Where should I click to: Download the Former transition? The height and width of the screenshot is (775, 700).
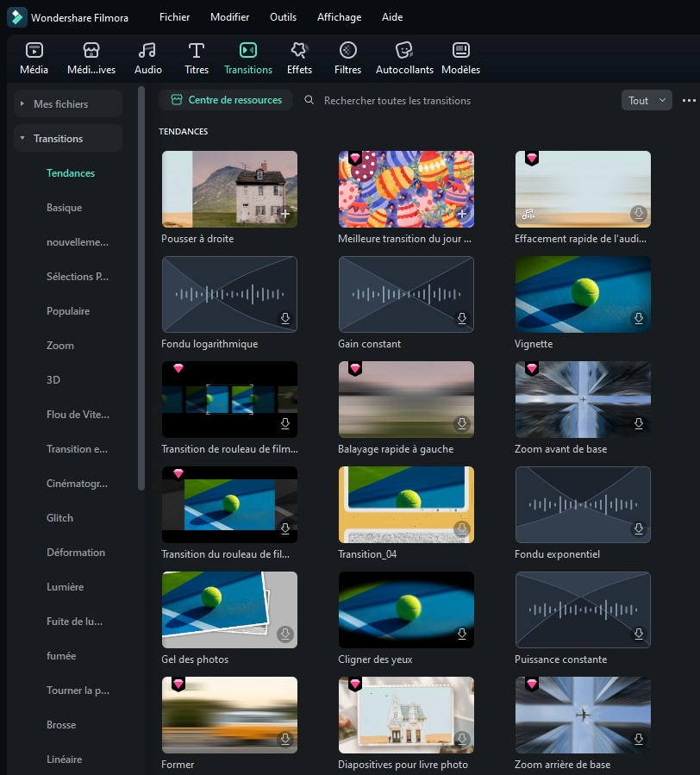coord(285,740)
